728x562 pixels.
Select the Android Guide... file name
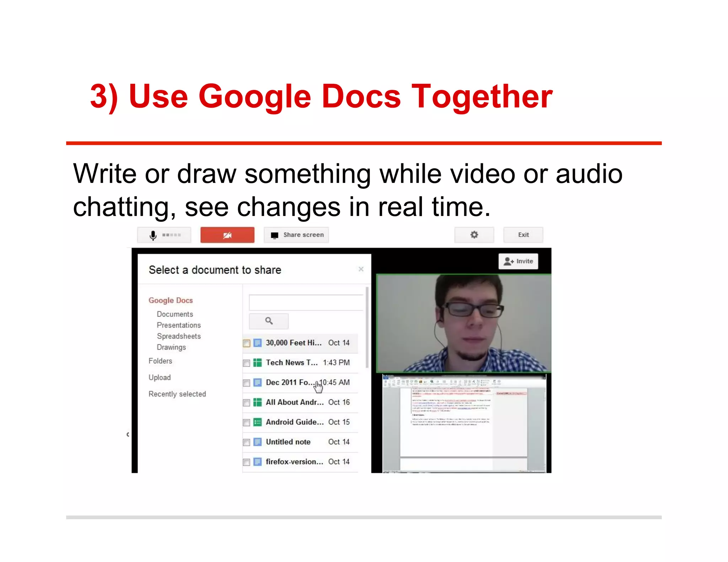click(x=295, y=422)
